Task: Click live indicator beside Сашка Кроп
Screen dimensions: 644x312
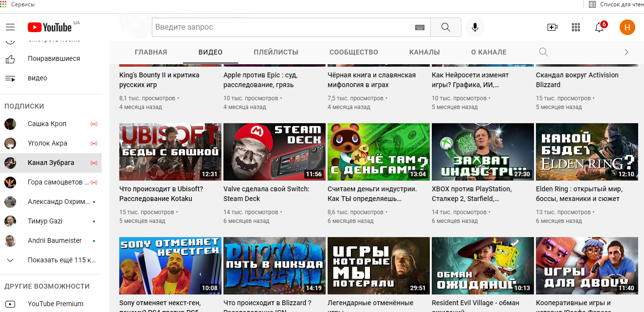Action: pyautogui.click(x=94, y=124)
